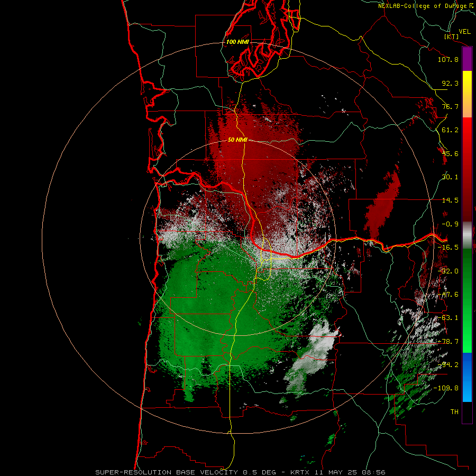Click the 50 NMI range ring label
Image resolution: width=476 pixels, height=476 pixels.
[237, 140]
